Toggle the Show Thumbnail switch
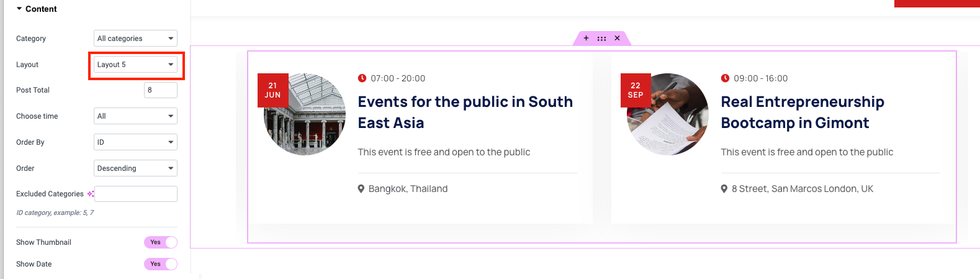The width and height of the screenshot is (980, 279). (161, 242)
